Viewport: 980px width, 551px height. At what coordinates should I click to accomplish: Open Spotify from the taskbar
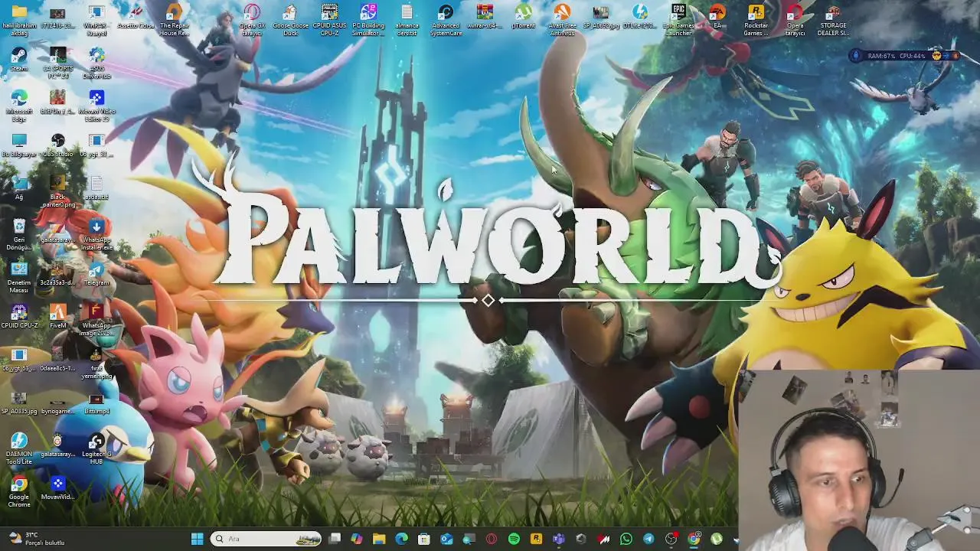(x=514, y=539)
